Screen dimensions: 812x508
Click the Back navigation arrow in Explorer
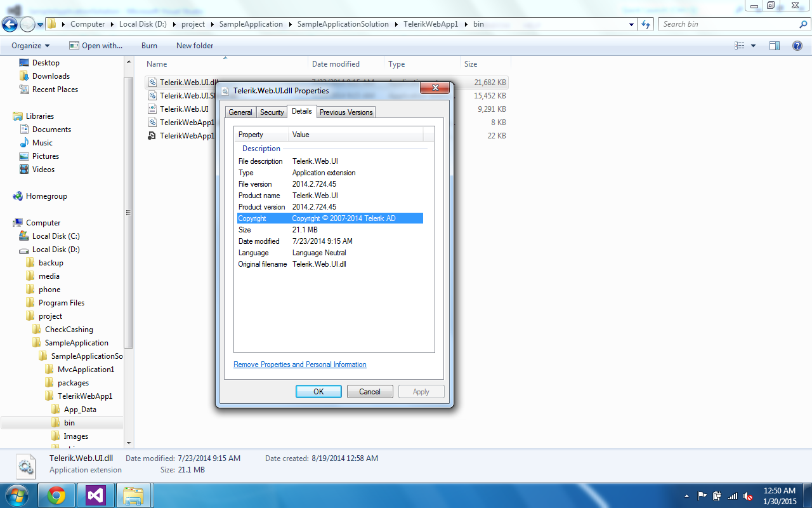coord(10,24)
